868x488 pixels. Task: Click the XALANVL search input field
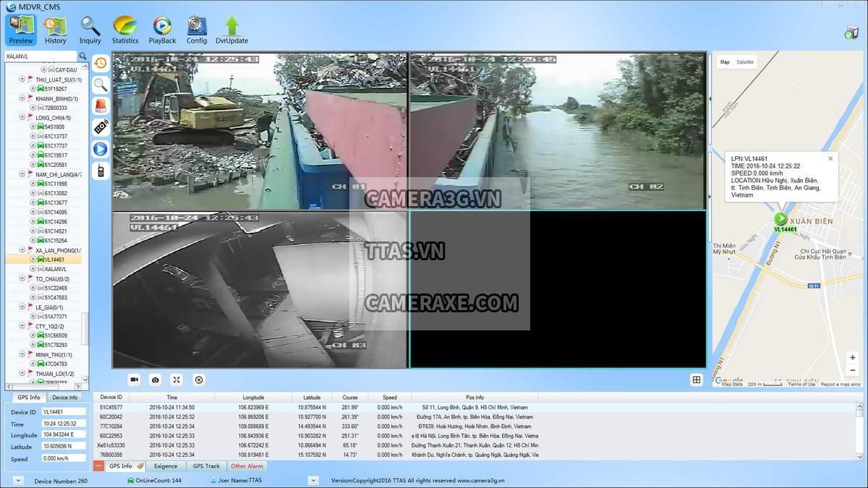[x=40, y=56]
